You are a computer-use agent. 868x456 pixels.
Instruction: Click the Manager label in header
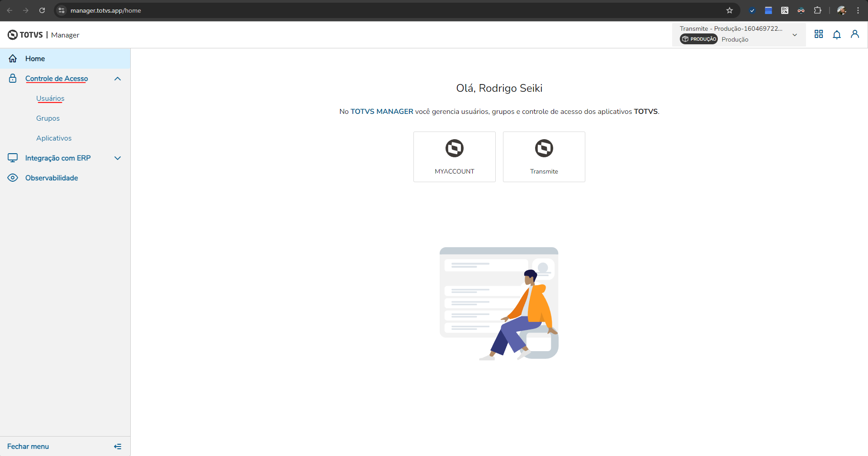click(x=65, y=35)
